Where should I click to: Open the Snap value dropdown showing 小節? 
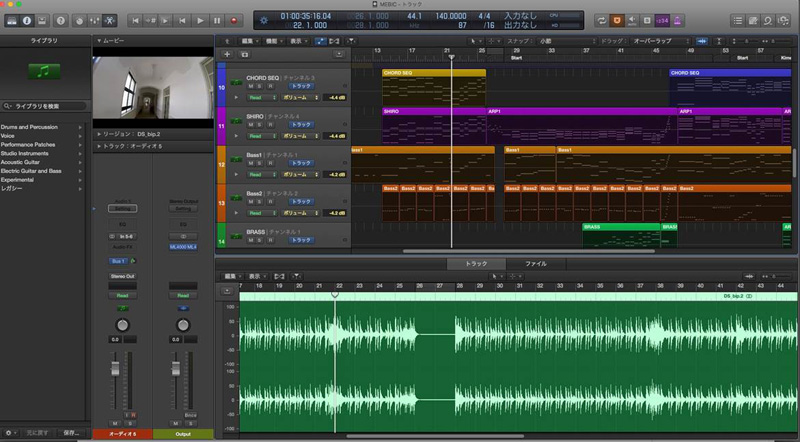[567, 41]
